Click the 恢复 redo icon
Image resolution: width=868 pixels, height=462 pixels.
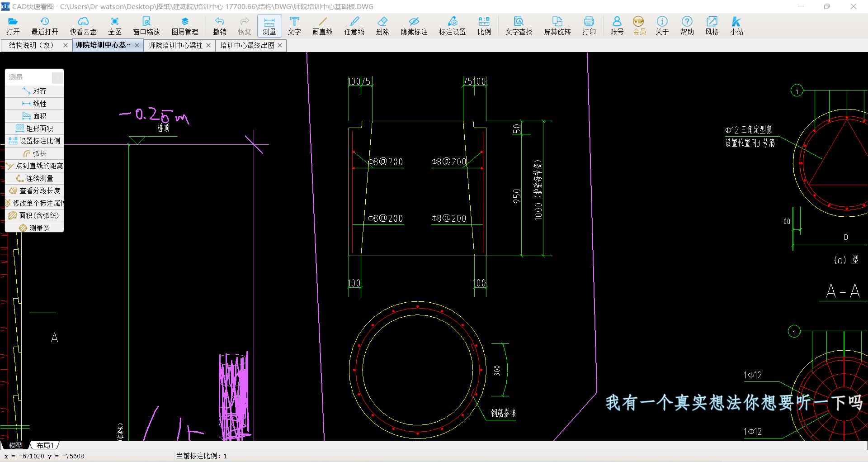pos(245,26)
